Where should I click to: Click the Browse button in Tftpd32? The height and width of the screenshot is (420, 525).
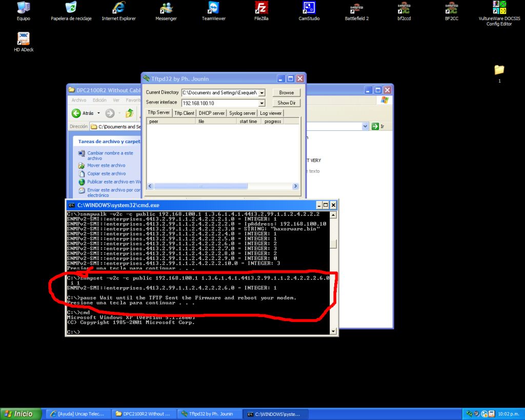click(x=286, y=93)
